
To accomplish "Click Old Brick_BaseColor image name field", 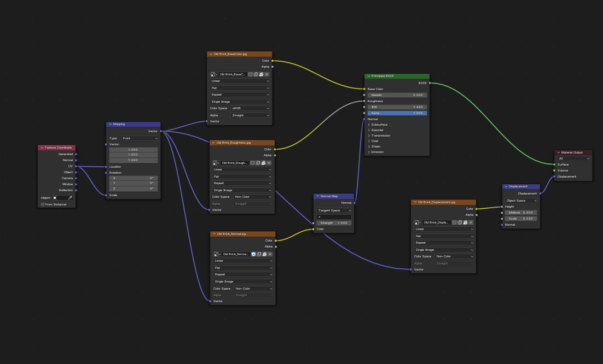I will [233, 74].
